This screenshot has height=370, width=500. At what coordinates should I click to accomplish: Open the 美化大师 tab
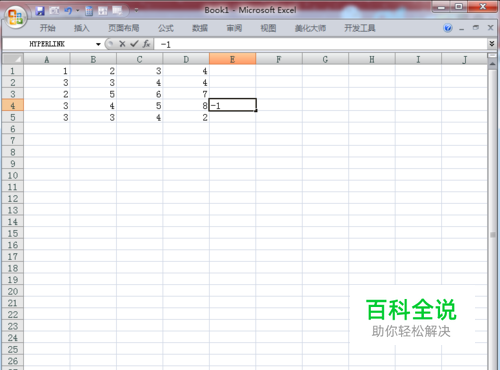(310, 28)
